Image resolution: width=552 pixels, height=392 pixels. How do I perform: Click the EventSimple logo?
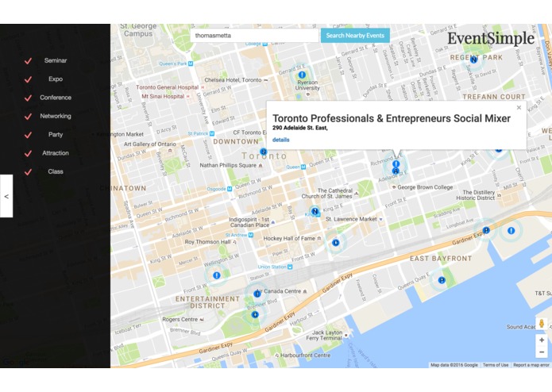[x=491, y=38]
